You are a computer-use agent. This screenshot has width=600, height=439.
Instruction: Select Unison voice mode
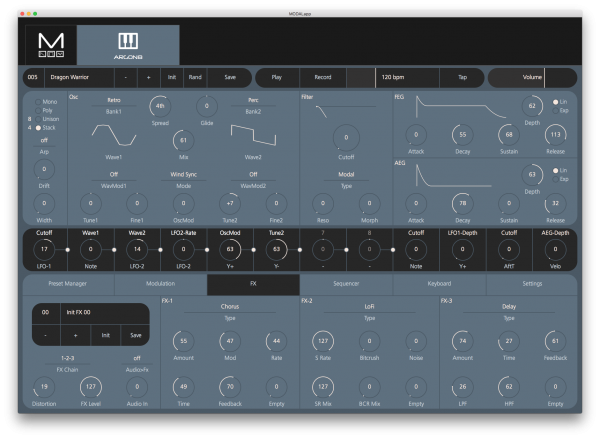pyautogui.click(x=47, y=119)
